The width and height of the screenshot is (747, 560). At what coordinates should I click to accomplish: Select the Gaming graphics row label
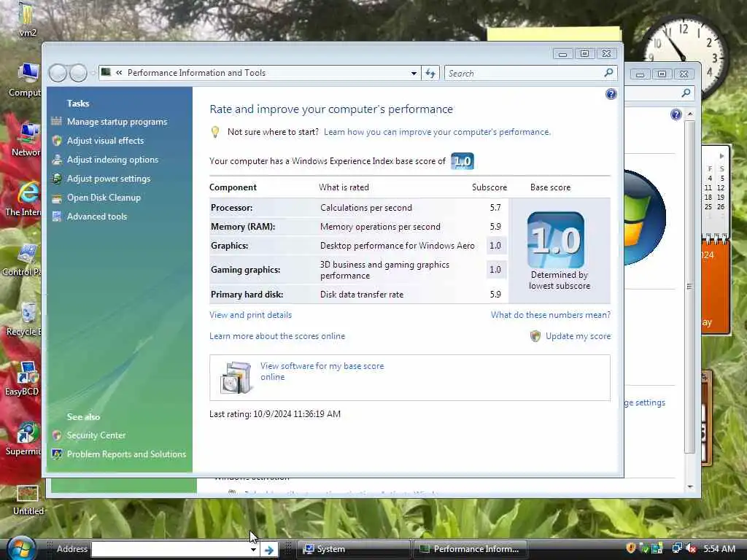point(245,270)
